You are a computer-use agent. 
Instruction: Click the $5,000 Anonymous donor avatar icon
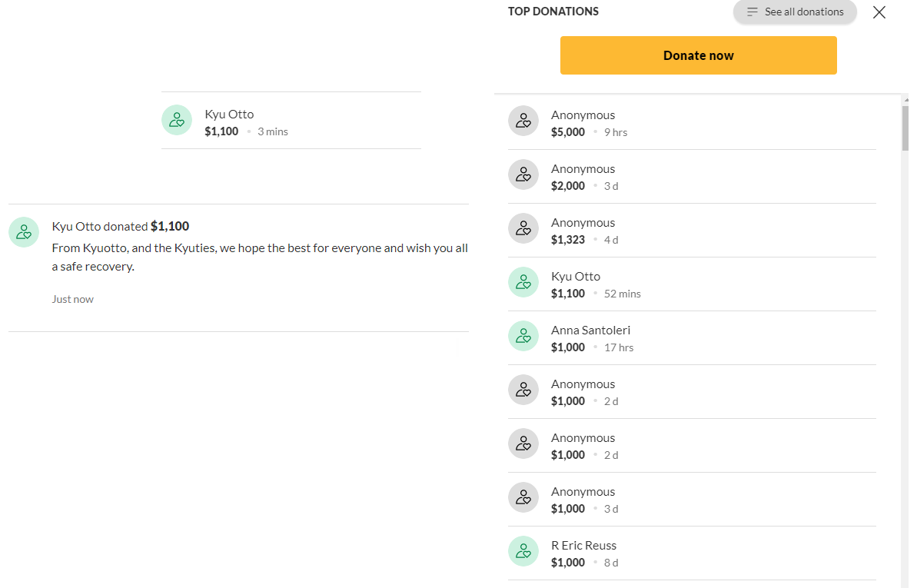pyautogui.click(x=523, y=121)
